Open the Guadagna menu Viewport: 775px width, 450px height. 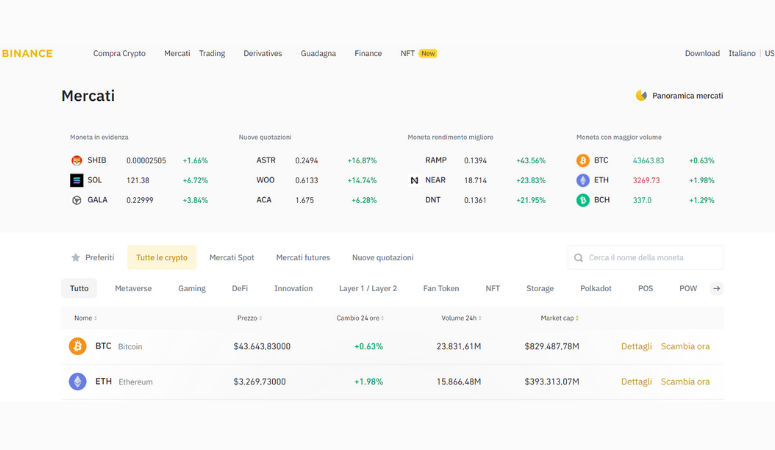[x=318, y=53]
